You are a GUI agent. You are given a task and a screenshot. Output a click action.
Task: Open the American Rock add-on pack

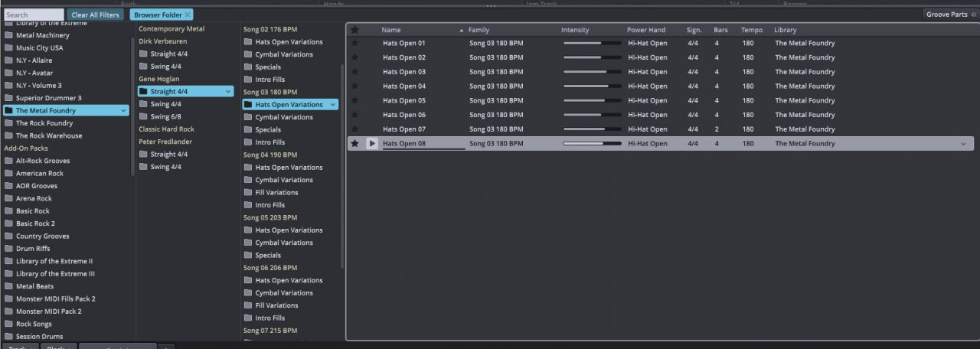[34, 173]
